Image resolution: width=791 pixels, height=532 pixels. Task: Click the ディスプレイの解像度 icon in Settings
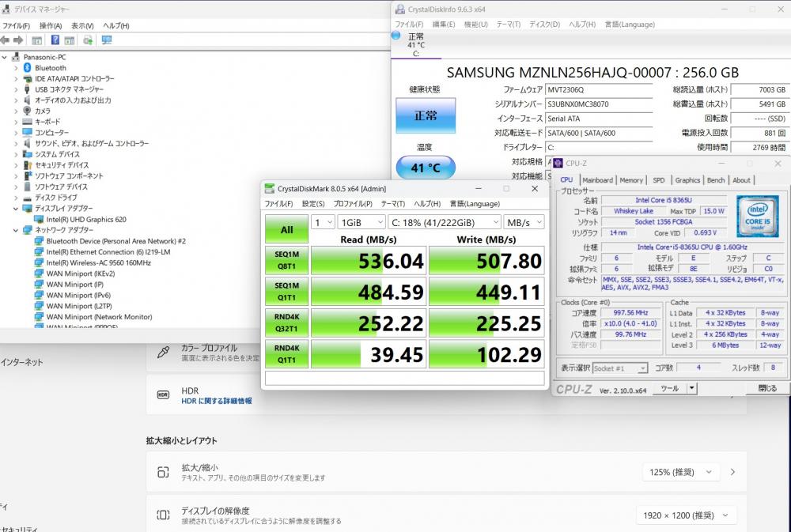[x=163, y=515]
